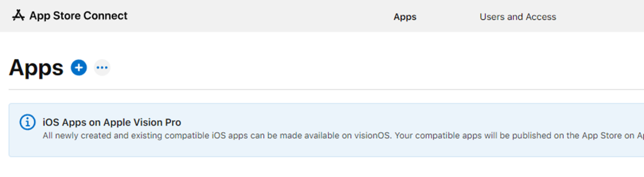Click the info icon in the banner
644x177 pixels.
coord(28,122)
